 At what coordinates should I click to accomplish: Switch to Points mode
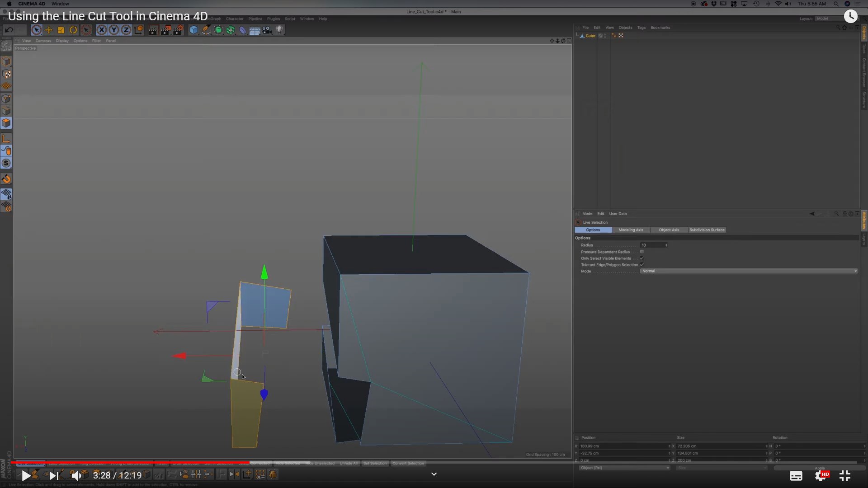6,99
